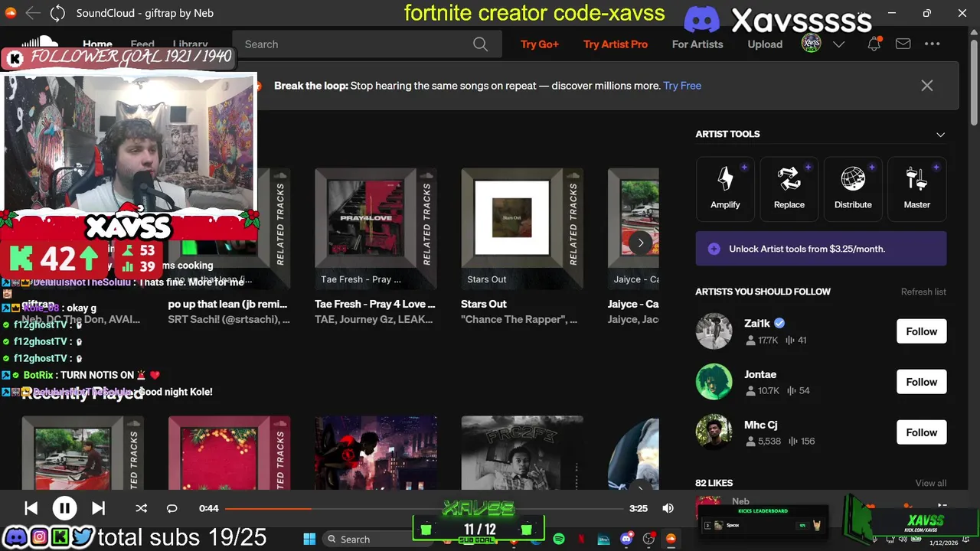Image resolution: width=980 pixels, height=551 pixels.
Task: Click Refresh list for suggested artists
Action: point(923,292)
